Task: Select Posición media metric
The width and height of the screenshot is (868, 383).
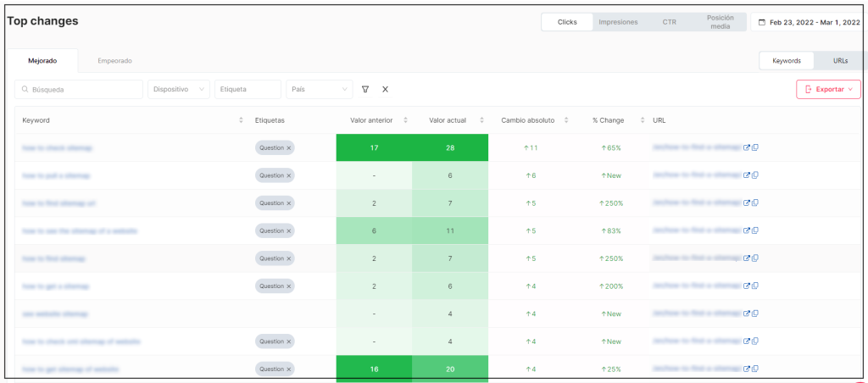Action: [719, 22]
